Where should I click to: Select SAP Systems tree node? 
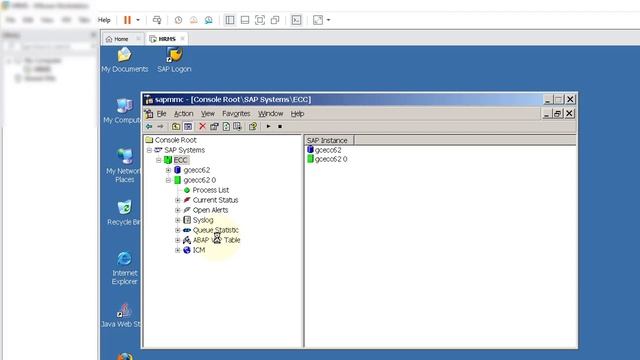pyautogui.click(x=184, y=150)
